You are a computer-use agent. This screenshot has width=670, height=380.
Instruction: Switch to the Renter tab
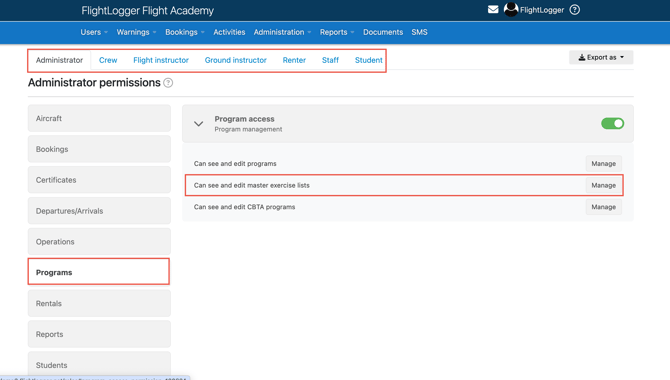[x=294, y=60]
